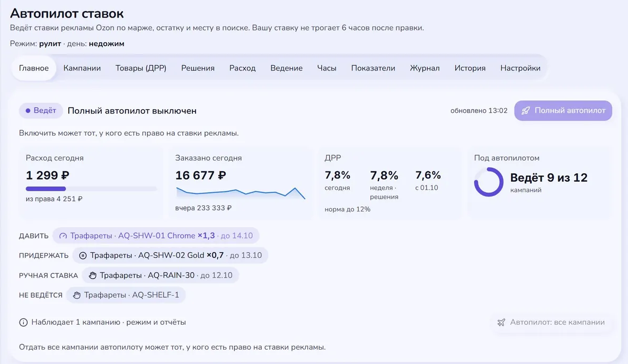
Task: Click the 7,8% неделя · решения value
Action: coord(384,175)
